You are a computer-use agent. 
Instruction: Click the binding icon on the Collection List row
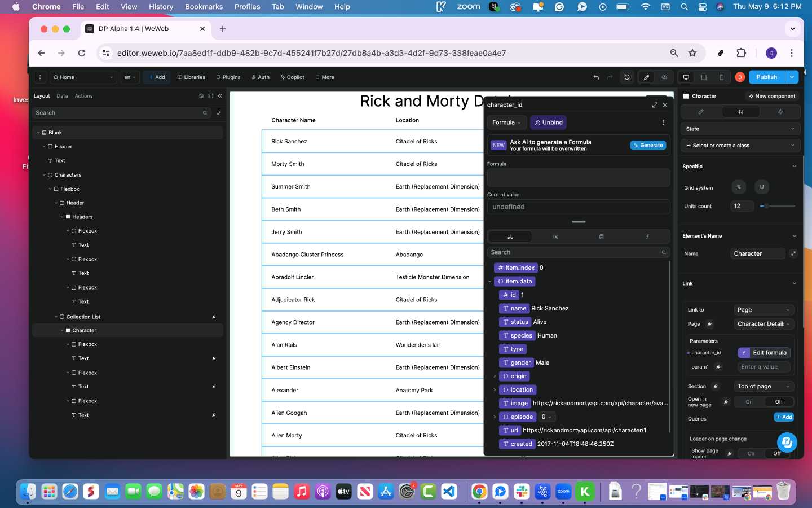point(214,317)
